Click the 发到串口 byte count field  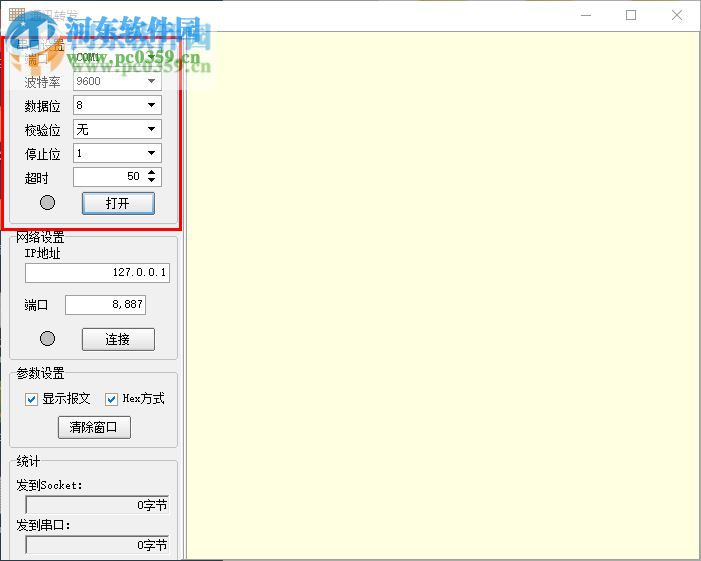click(97, 545)
